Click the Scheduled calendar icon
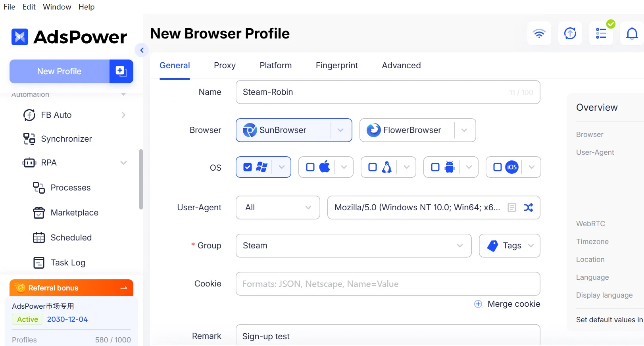 click(x=39, y=238)
